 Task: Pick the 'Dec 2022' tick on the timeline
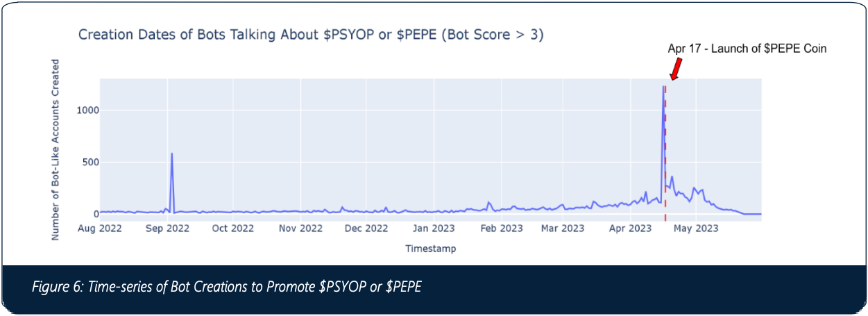click(x=366, y=228)
